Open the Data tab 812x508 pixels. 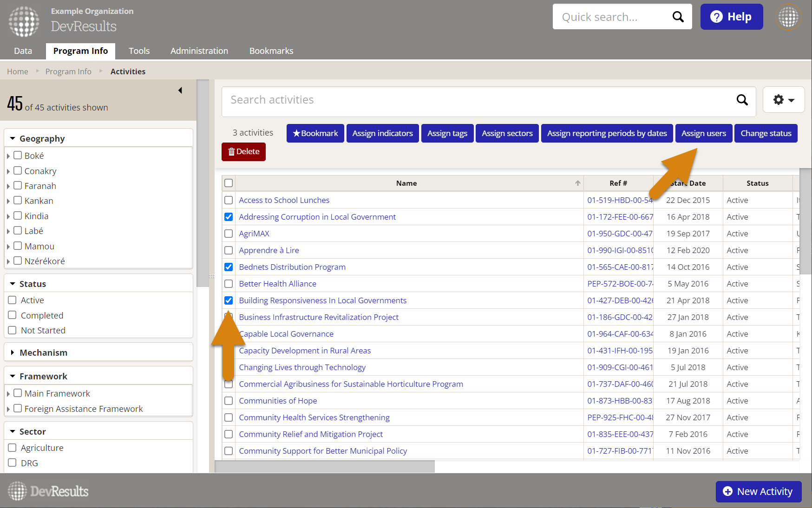pyautogui.click(x=23, y=51)
